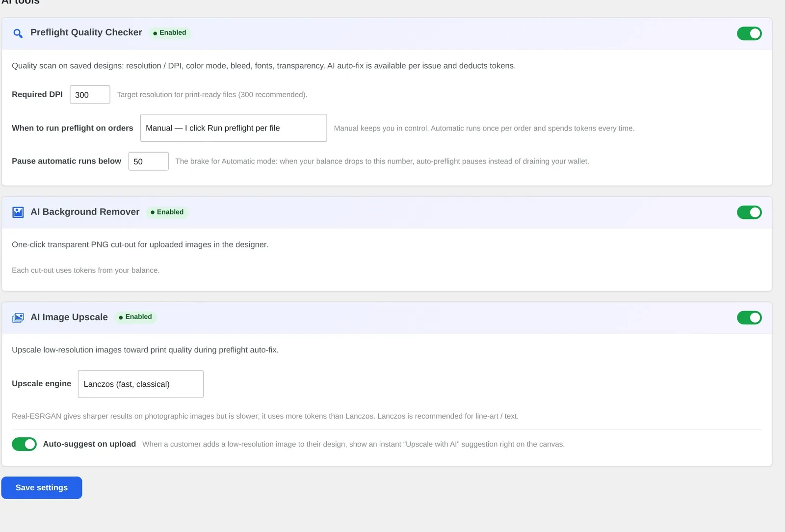785x532 pixels.
Task: Click the 'Real-ESRGAN gives sharper results' note
Action: [x=265, y=416]
